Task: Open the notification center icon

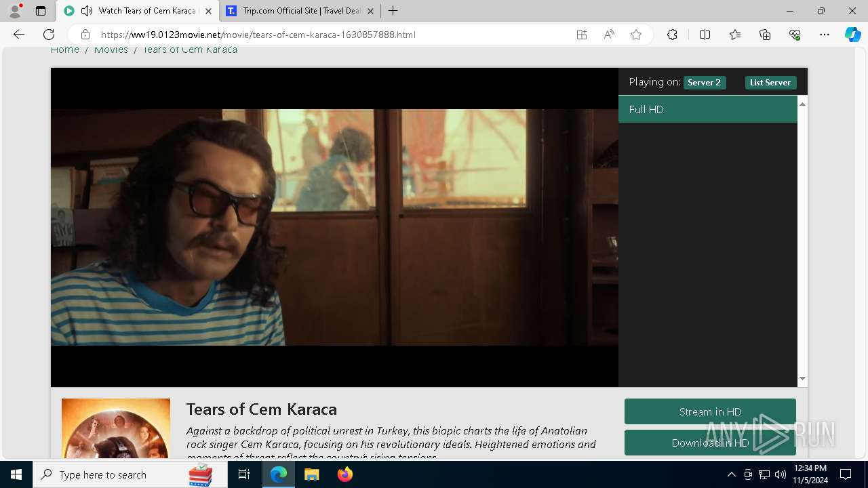Action: point(846,474)
